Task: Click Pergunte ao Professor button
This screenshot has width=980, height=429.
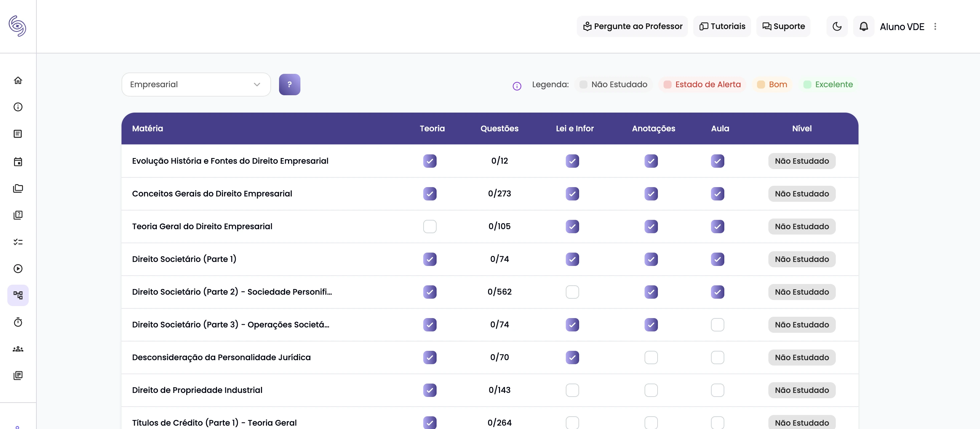Action: 632,26
